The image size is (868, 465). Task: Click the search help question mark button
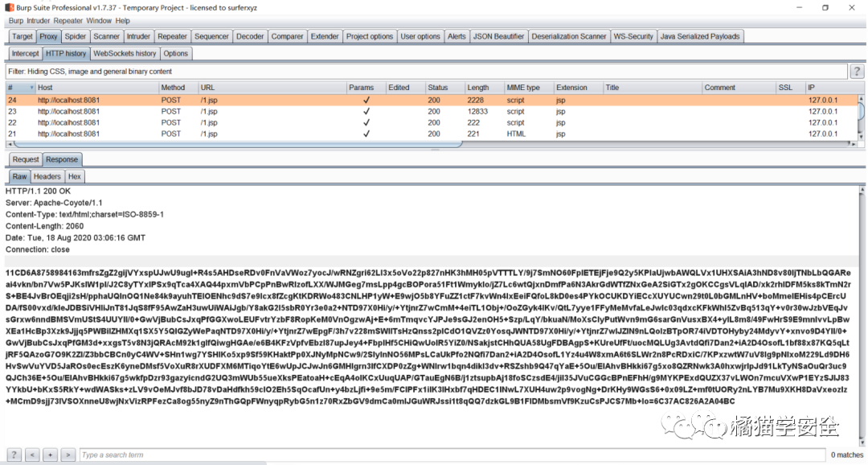pos(14,455)
